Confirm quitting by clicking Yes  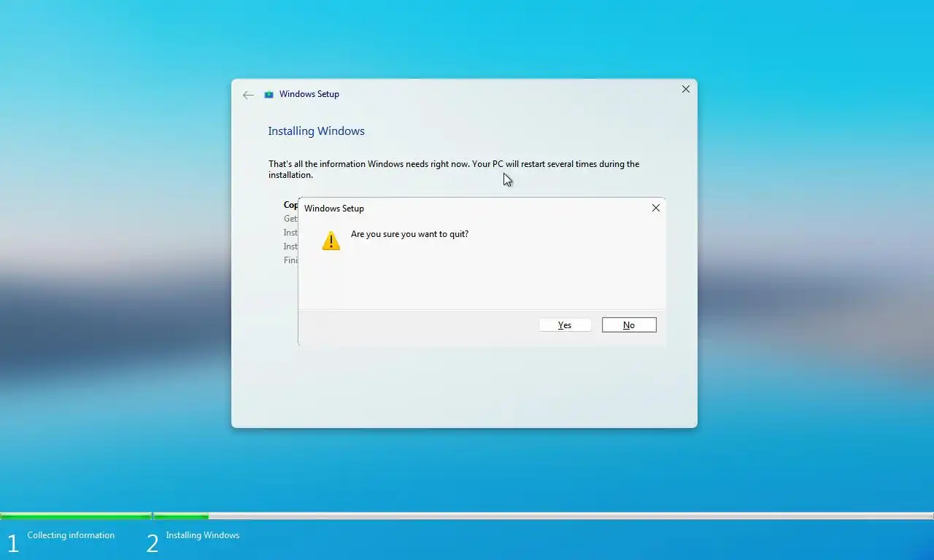click(565, 325)
